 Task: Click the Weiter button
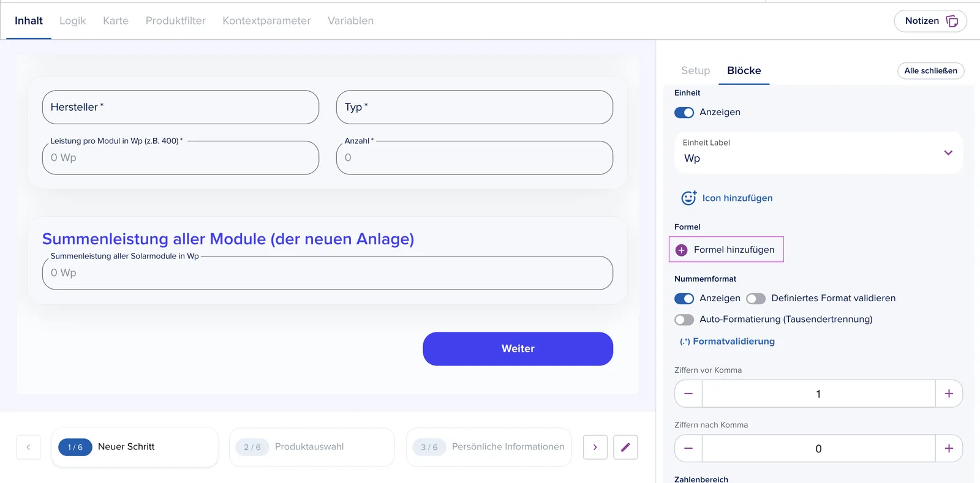coord(518,349)
